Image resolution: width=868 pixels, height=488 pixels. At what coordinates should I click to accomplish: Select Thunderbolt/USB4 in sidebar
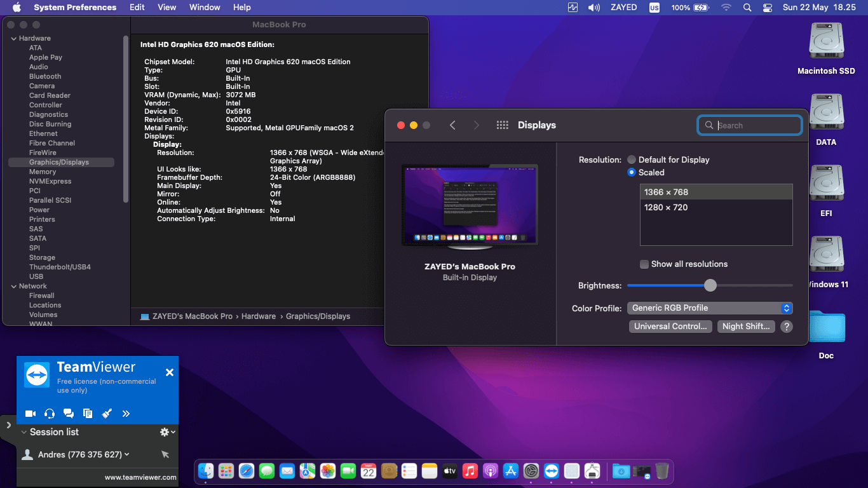(60, 267)
